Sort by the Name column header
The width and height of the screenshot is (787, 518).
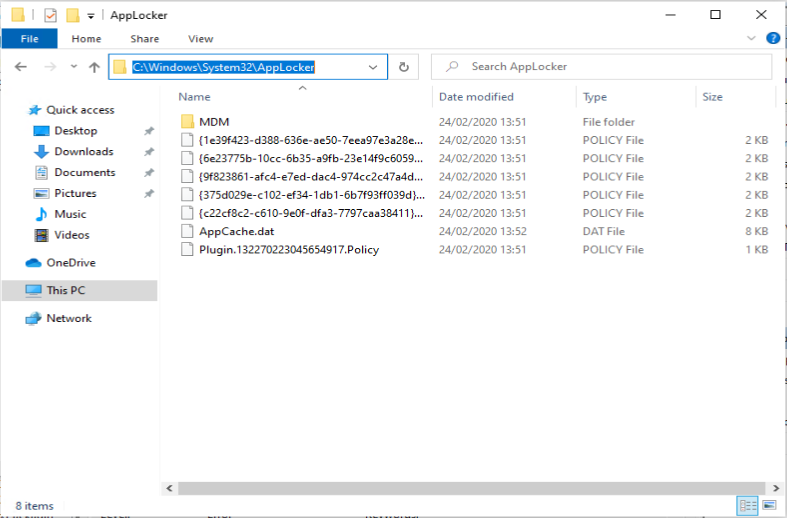click(195, 97)
